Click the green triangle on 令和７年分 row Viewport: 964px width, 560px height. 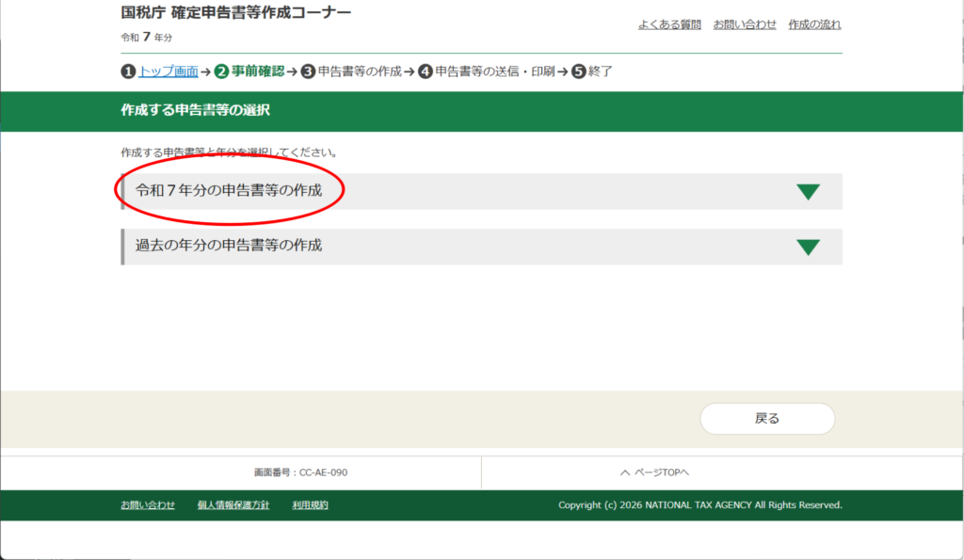[x=808, y=192]
